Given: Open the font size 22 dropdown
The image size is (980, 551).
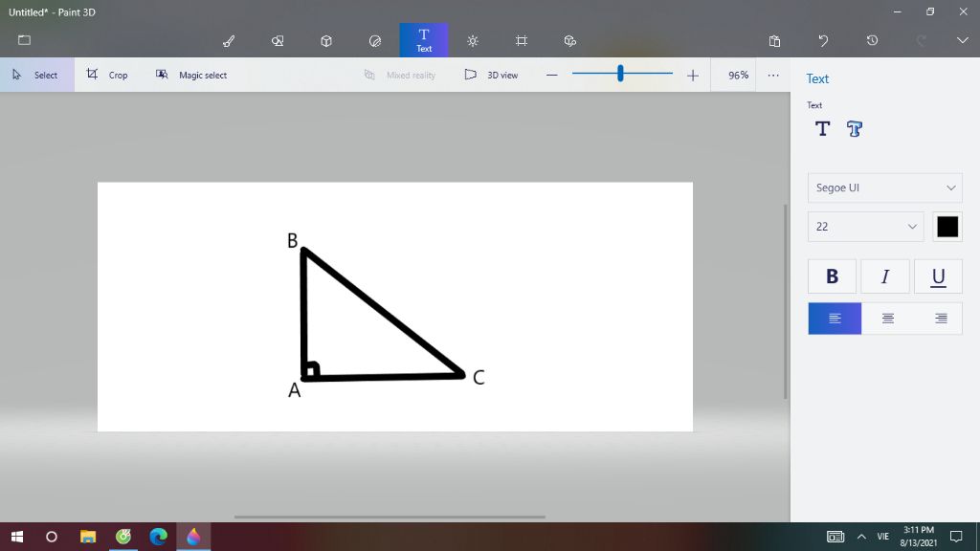Looking at the screenshot, I should [x=865, y=227].
